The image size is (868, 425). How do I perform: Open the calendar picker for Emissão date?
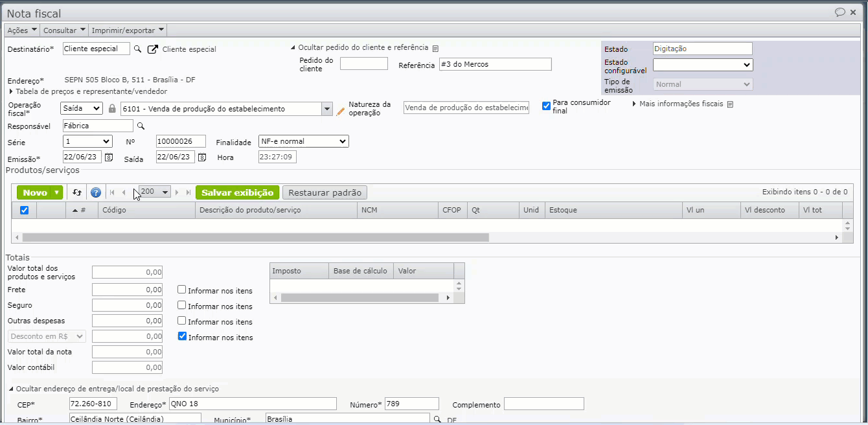[x=109, y=157]
